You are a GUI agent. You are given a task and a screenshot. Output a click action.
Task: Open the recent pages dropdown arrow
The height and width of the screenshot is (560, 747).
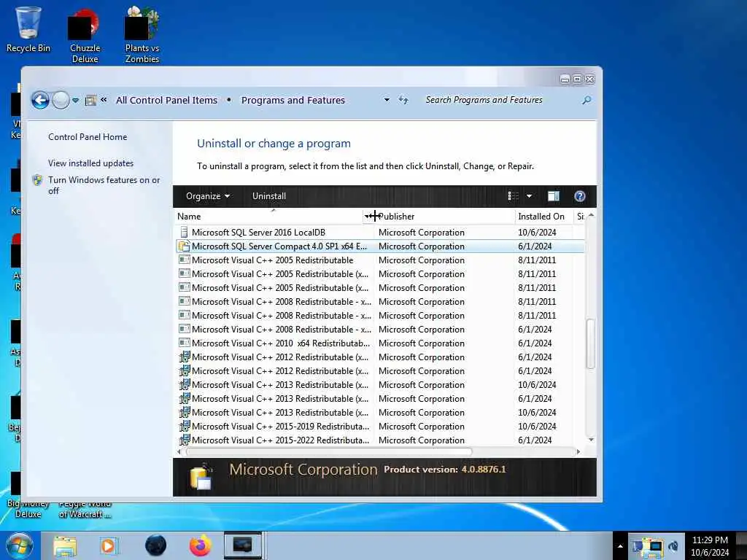pyautogui.click(x=76, y=101)
